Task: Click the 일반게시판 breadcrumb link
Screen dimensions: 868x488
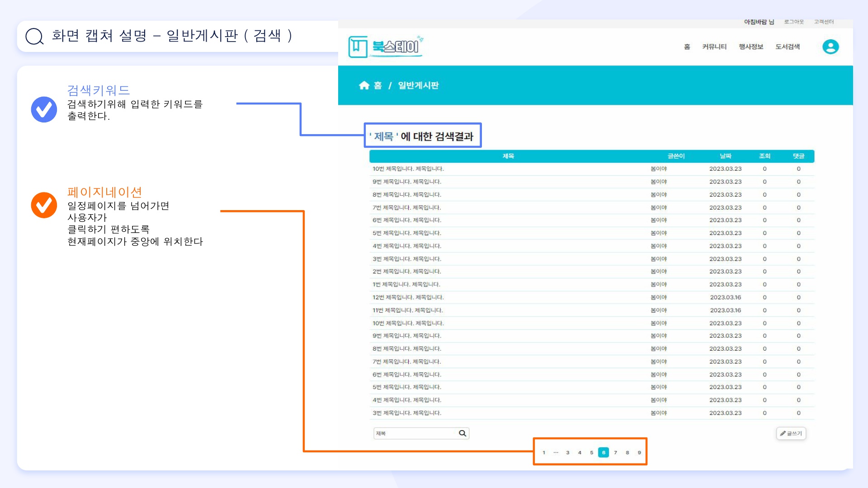Action: click(418, 85)
